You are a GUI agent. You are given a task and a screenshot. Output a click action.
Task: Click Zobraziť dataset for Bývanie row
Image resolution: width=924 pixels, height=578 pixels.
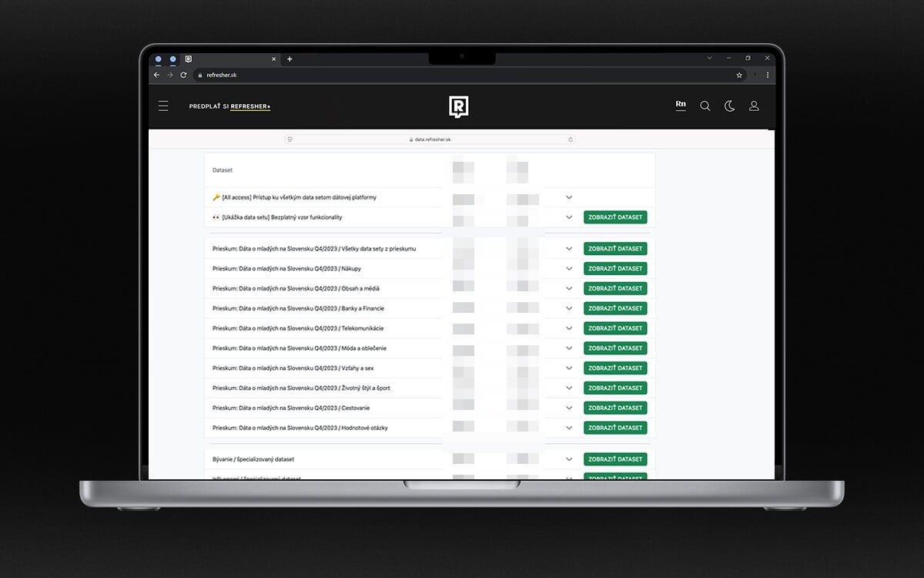click(615, 459)
